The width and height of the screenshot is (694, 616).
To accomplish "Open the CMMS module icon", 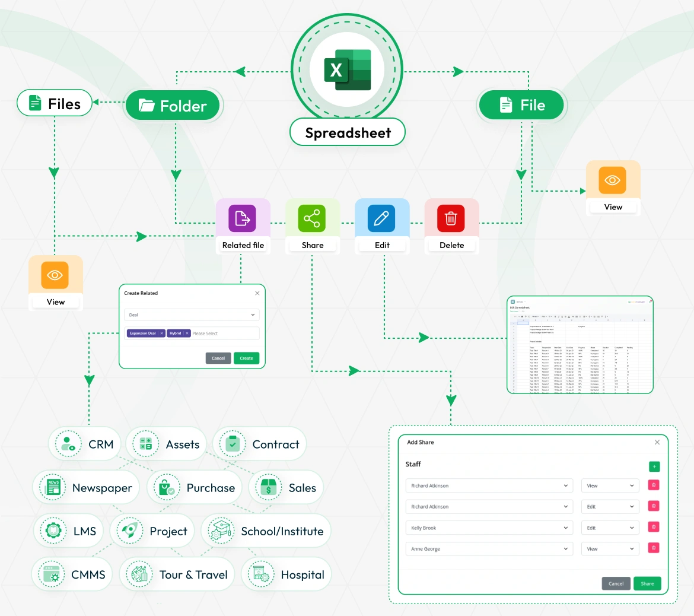I will click(52, 574).
